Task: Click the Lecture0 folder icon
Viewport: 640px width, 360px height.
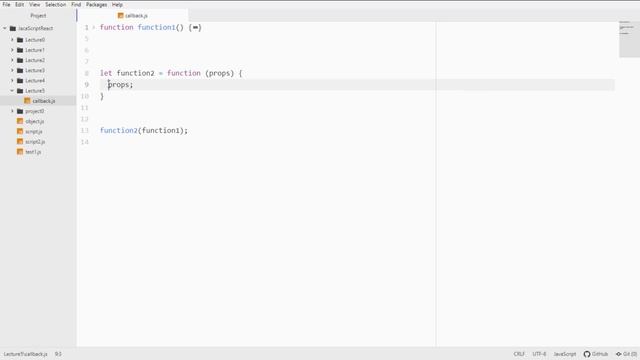Action: (x=20, y=40)
